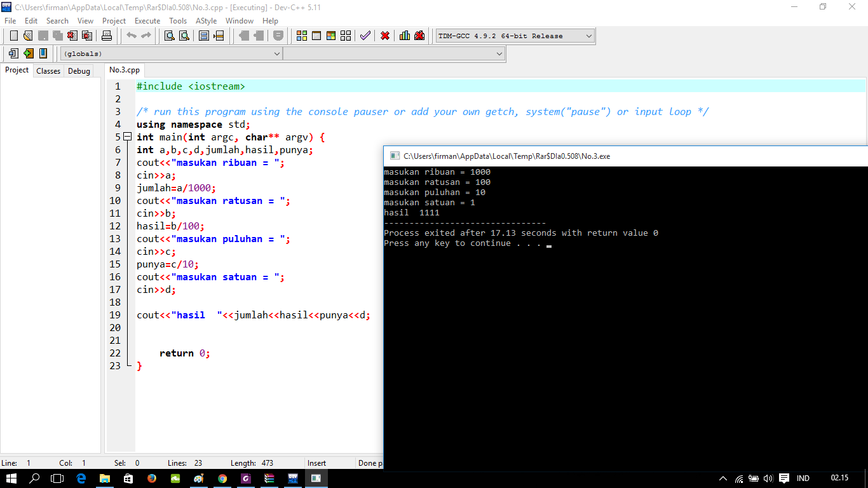Print the source file from toolbar
This screenshot has height=488, width=868.
click(x=107, y=36)
